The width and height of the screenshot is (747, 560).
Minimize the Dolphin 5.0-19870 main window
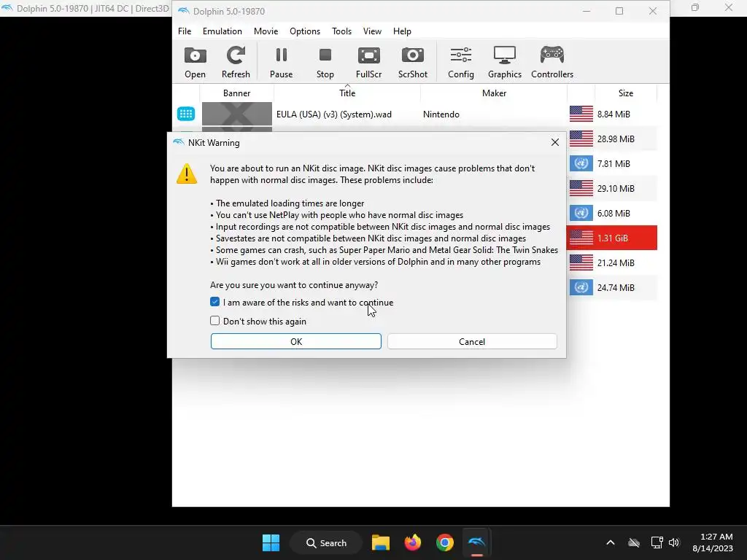(x=587, y=11)
